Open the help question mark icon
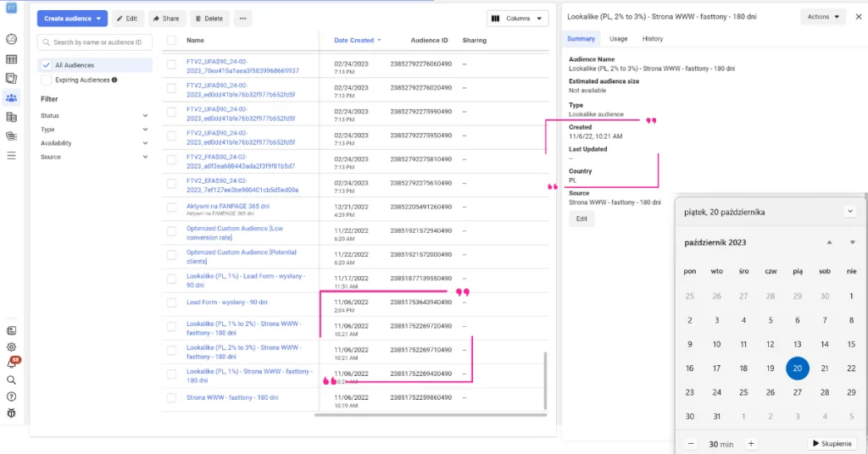Screen dimensions: 868x454 click(x=11, y=396)
